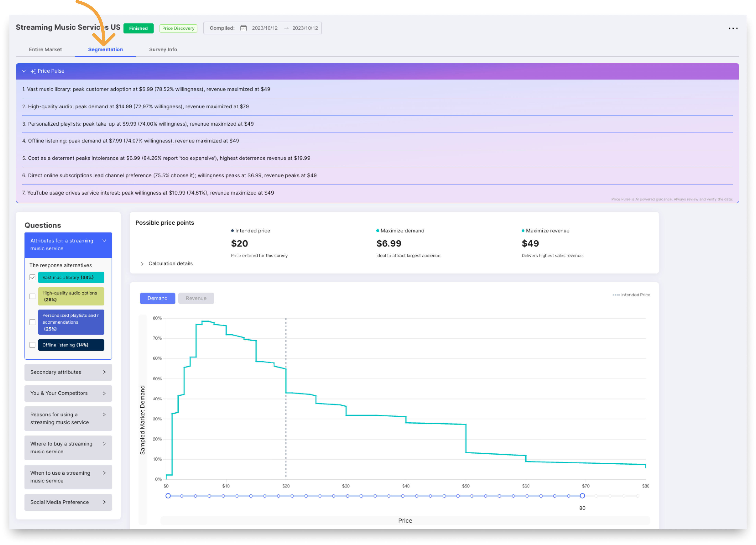Expand Calculation details
This screenshot has height=545, width=756.
point(142,264)
